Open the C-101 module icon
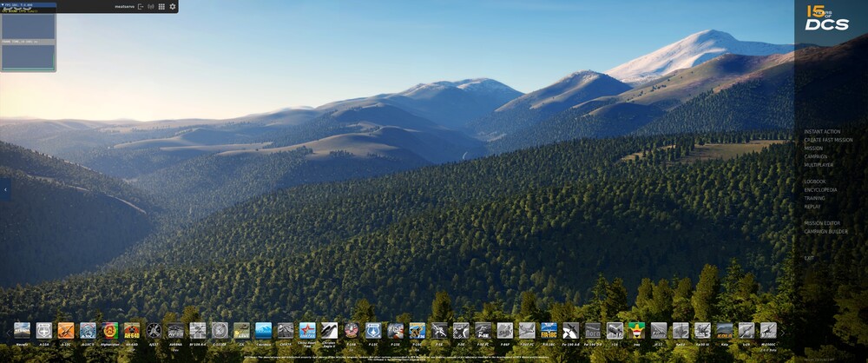 coord(220,330)
